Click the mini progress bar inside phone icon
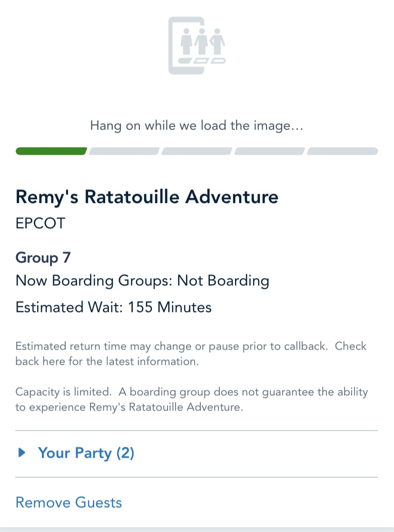This screenshot has height=532, width=394. click(x=202, y=61)
